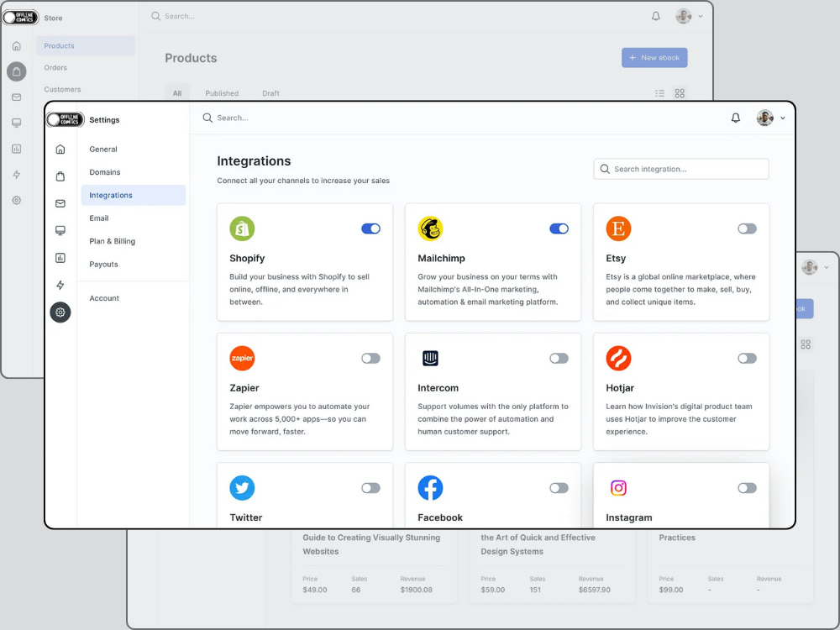Click the Instagram logo icon
840x630 pixels.
coord(618,488)
